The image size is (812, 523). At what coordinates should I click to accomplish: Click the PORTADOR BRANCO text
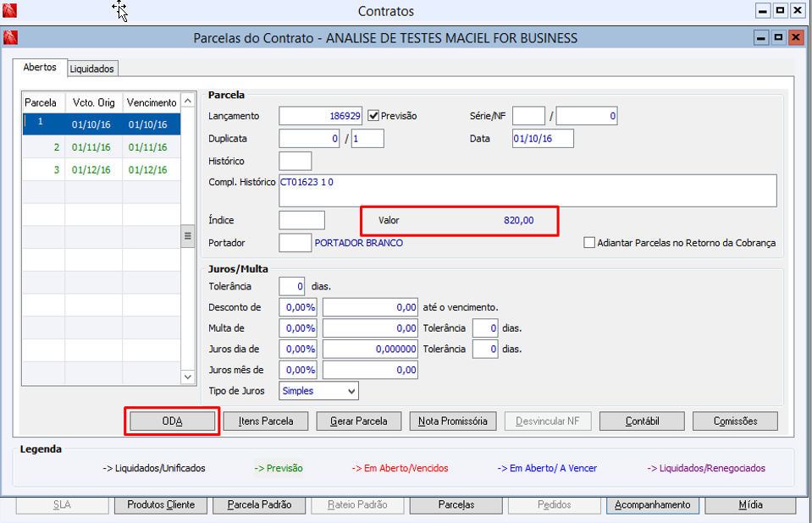(359, 243)
